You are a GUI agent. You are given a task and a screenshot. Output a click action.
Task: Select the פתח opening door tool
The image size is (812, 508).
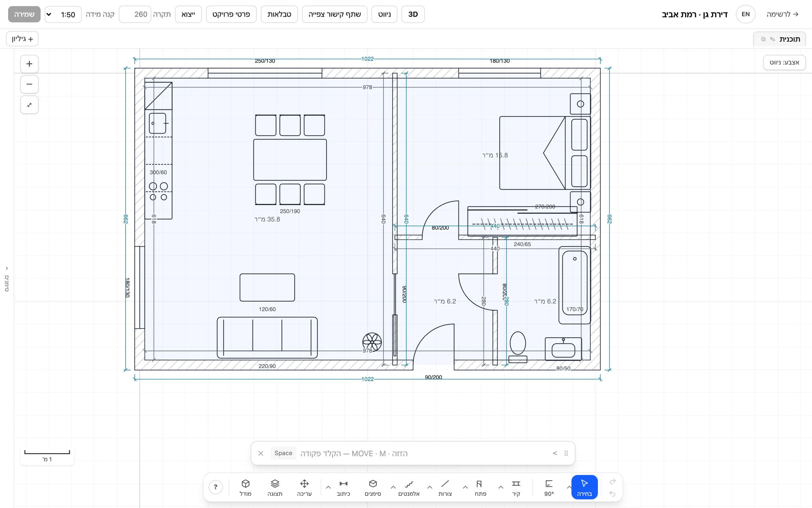480,487
